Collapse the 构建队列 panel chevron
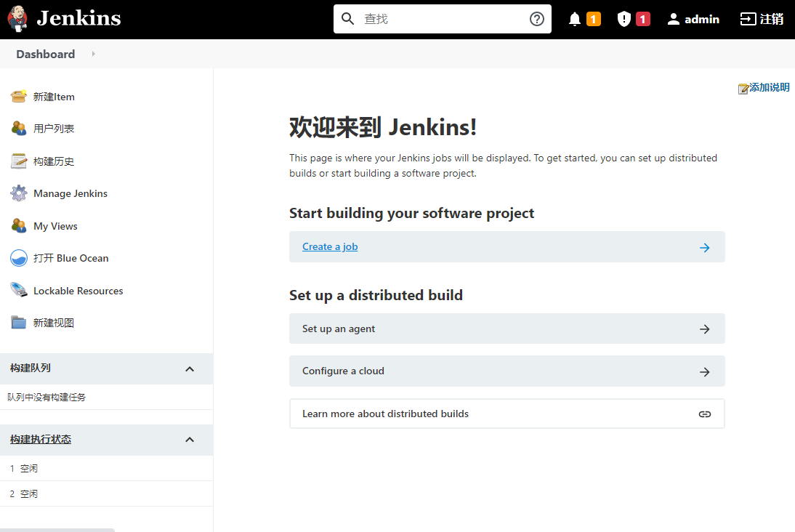 190,368
